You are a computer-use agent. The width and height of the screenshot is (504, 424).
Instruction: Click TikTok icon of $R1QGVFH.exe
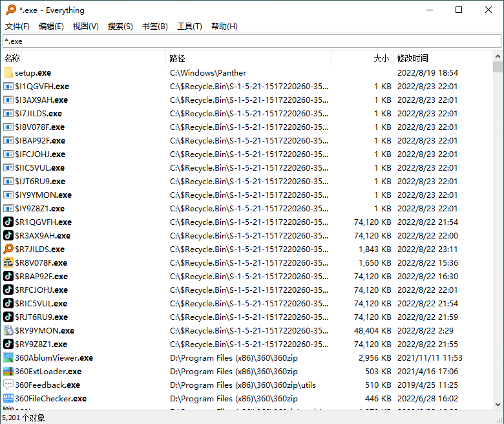click(x=8, y=222)
